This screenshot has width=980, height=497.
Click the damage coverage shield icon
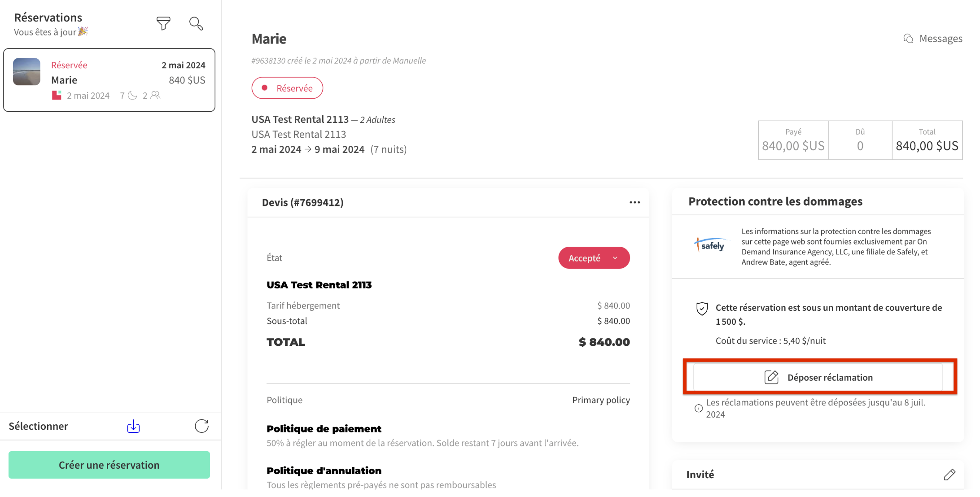coord(702,309)
